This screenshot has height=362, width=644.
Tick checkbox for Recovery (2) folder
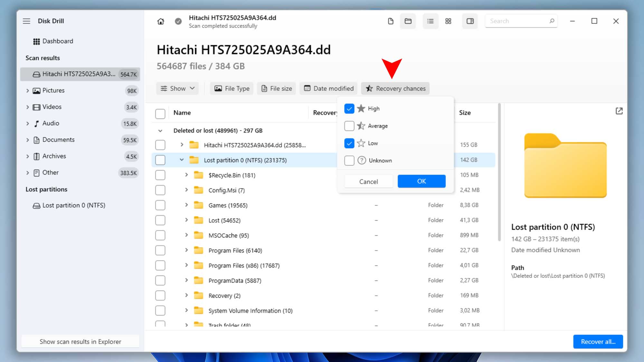[x=160, y=295]
